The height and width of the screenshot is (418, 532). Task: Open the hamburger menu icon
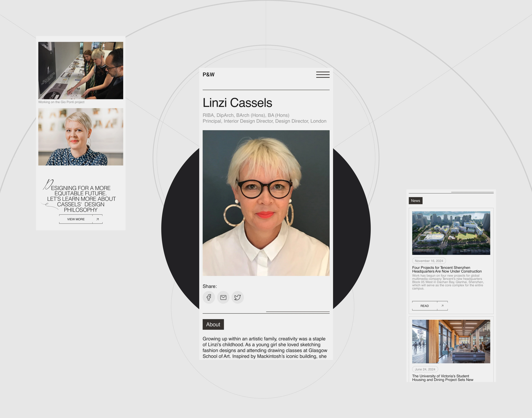click(323, 75)
